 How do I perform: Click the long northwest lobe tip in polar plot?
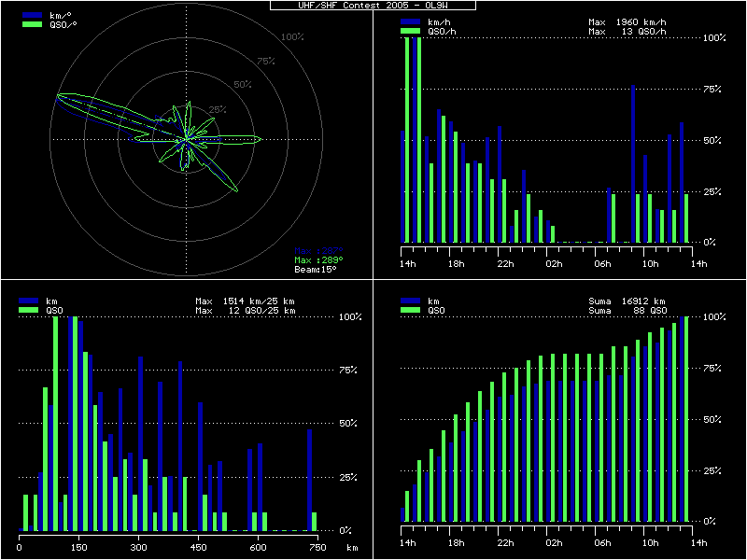(58, 97)
